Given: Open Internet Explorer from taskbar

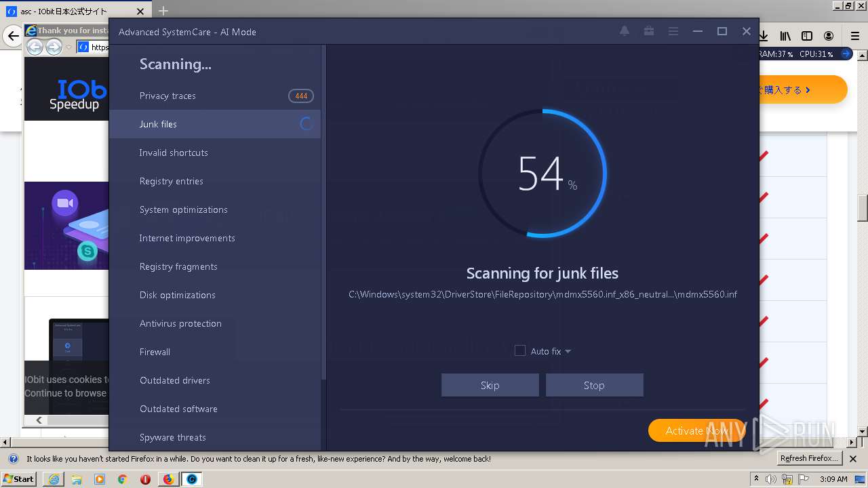Looking at the screenshot, I should [54, 479].
